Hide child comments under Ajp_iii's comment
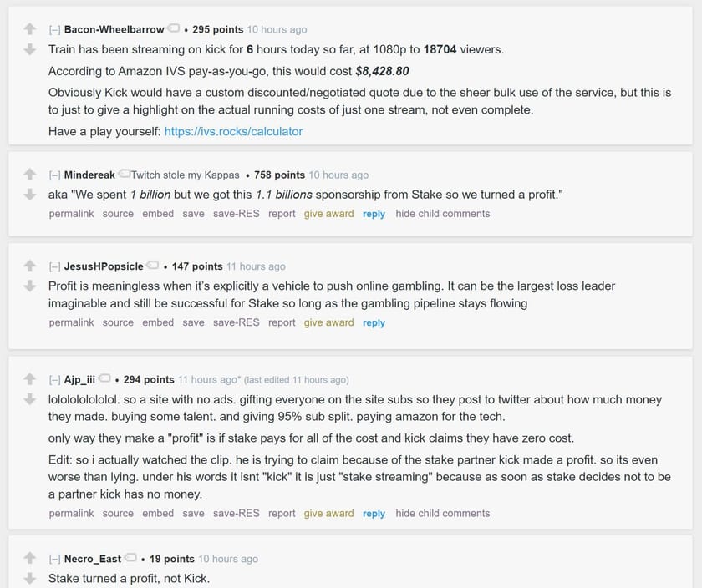Viewport: 702px width, 588px height. coord(442,514)
